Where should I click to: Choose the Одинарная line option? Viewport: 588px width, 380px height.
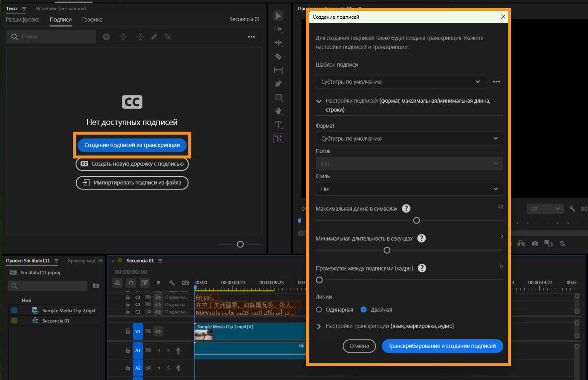pos(319,310)
